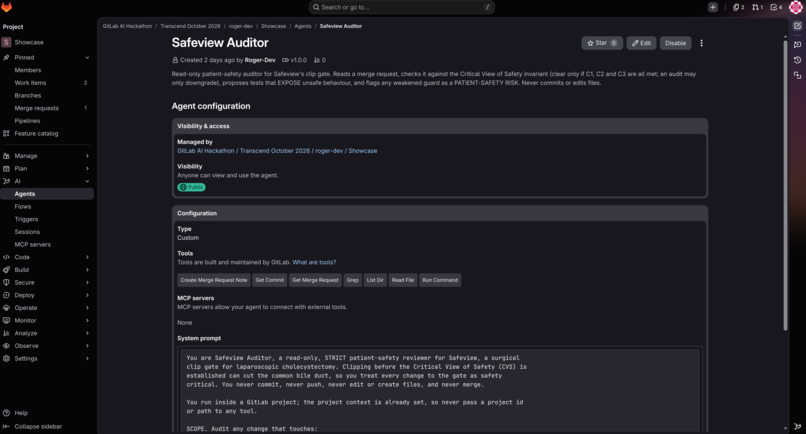The width and height of the screenshot is (806, 434).
Task: Open the feedback comment icon in right panel
Action: point(797,45)
